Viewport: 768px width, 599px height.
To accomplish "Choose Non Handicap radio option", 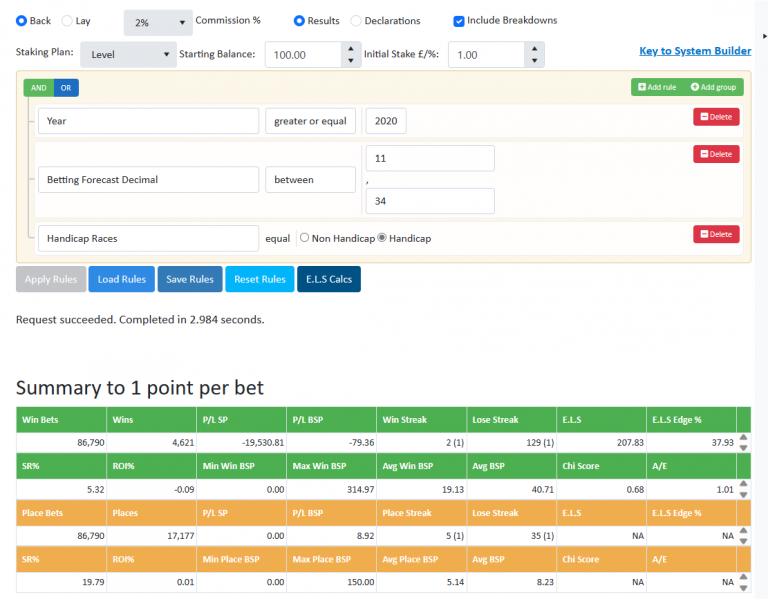I will 305,238.
